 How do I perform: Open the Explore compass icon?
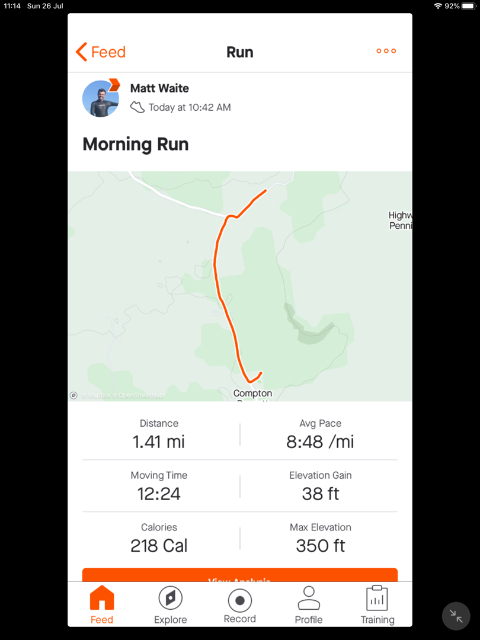pyautogui.click(x=171, y=598)
